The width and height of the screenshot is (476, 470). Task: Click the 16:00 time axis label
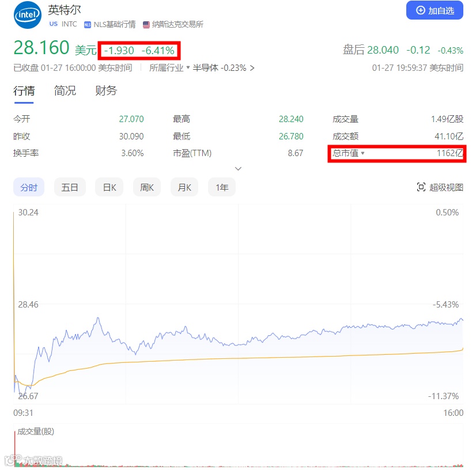point(453,413)
